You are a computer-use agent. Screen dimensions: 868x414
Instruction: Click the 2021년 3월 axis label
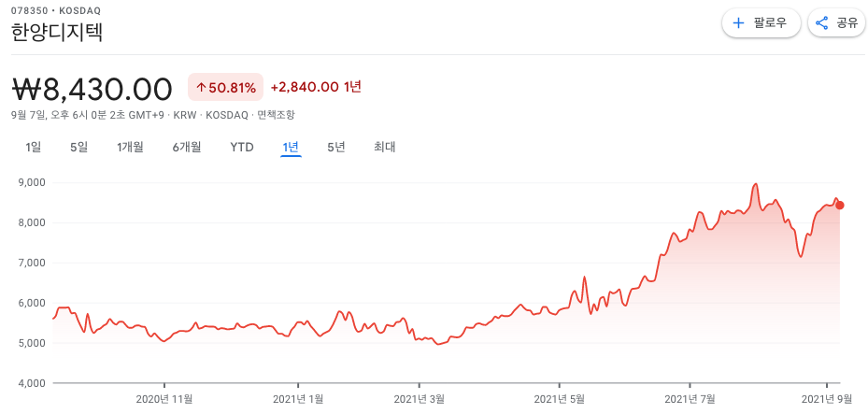coord(420,398)
